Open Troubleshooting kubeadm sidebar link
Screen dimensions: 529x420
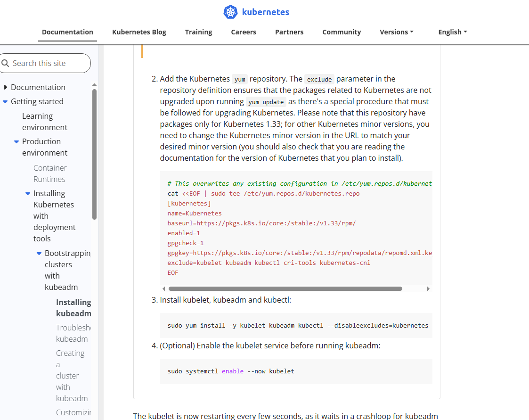point(73,333)
